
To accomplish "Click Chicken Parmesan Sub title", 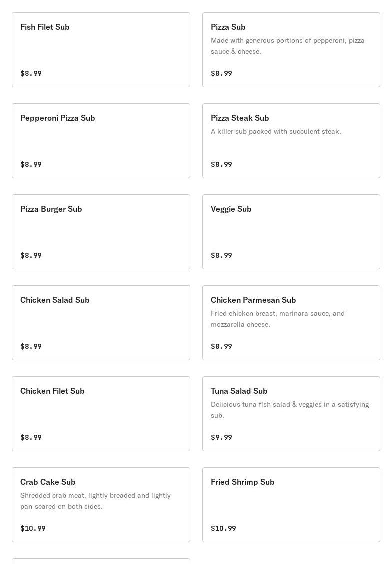I will tap(253, 300).
